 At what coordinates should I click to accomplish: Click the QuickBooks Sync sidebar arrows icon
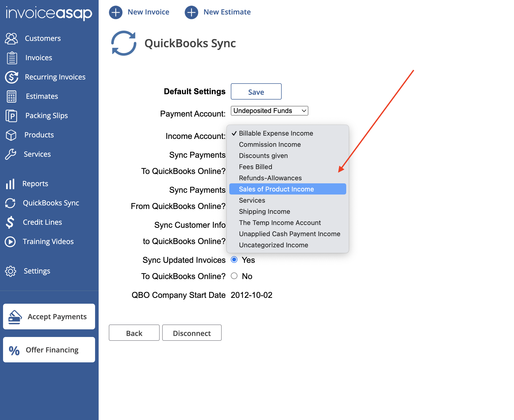pyautogui.click(x=10, y=203)
